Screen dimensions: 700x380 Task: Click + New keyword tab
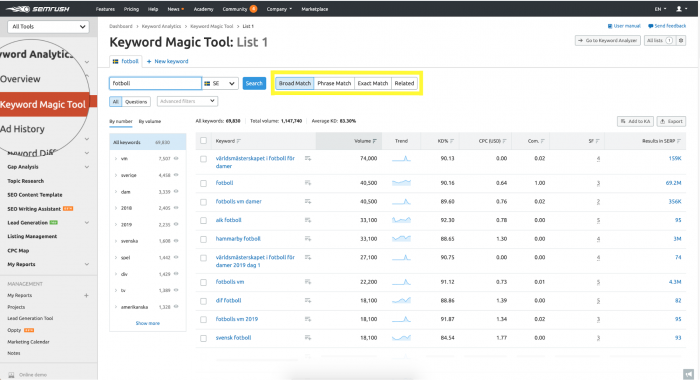pyautogui.click(x=167, y=61)
